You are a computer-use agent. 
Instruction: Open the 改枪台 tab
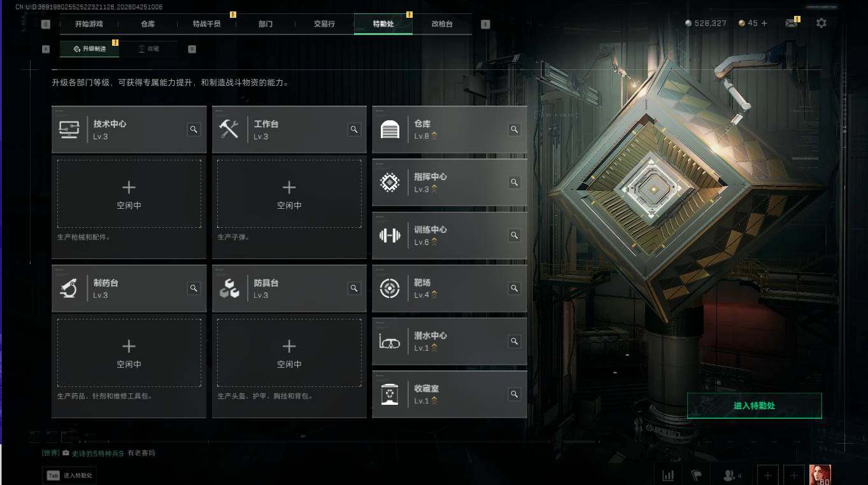tap(442, 24)
